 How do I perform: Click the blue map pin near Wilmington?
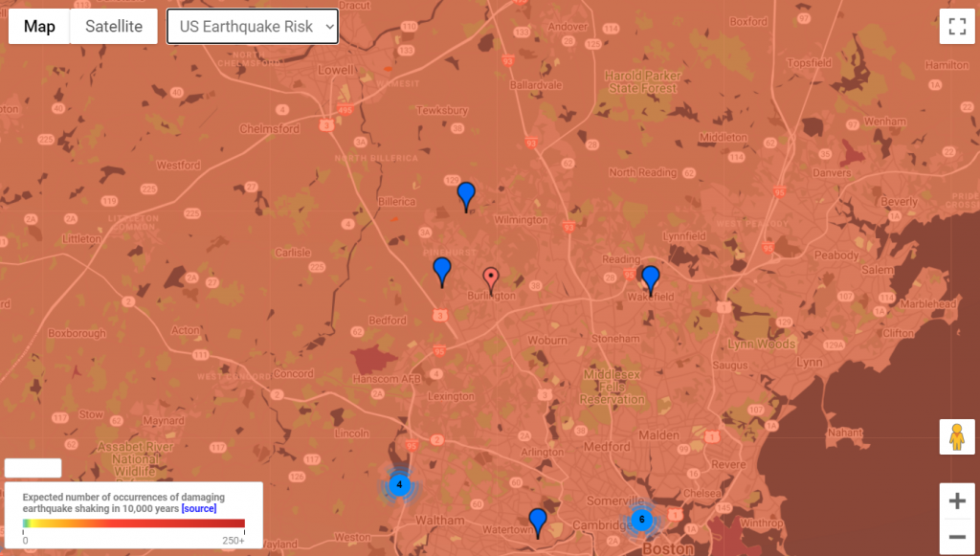click(466, 195)
